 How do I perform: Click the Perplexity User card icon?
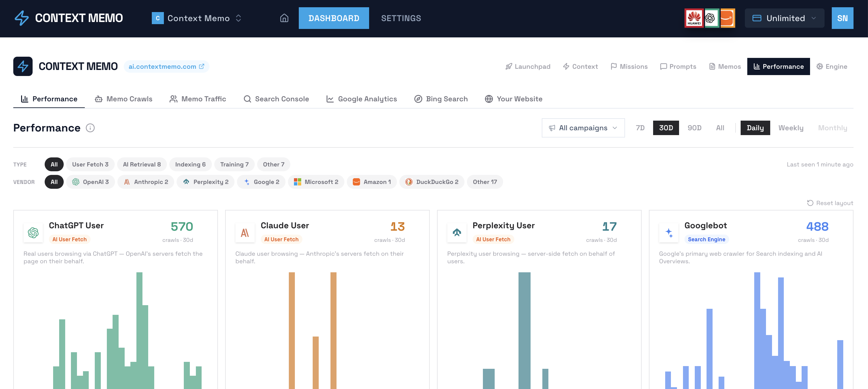coord(457,232)
